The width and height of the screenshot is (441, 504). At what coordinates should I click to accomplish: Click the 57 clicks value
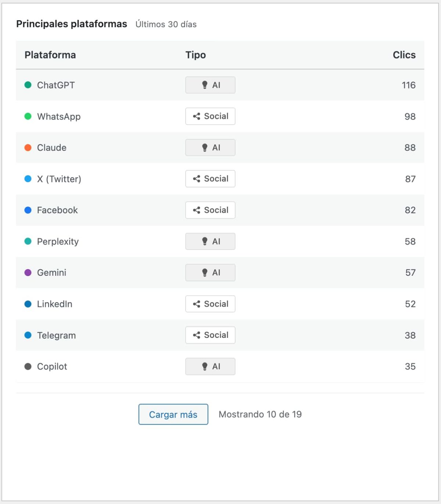[410, 273]
